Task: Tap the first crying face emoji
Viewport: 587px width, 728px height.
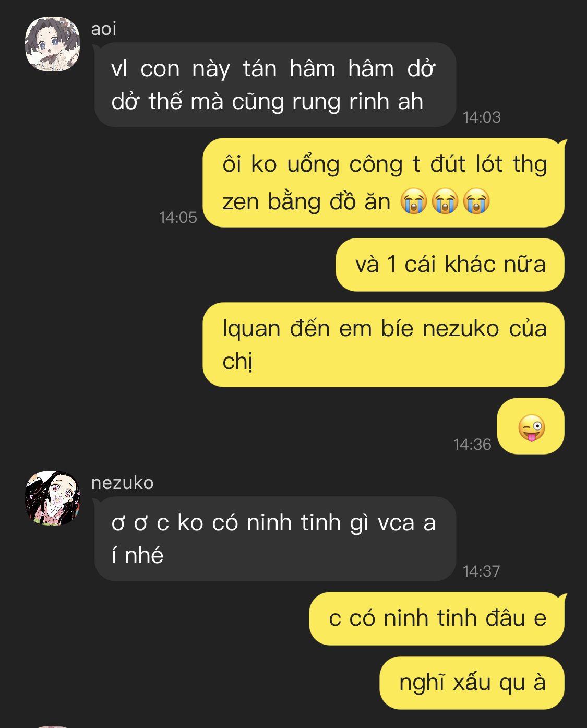Action: click(414, 201)
